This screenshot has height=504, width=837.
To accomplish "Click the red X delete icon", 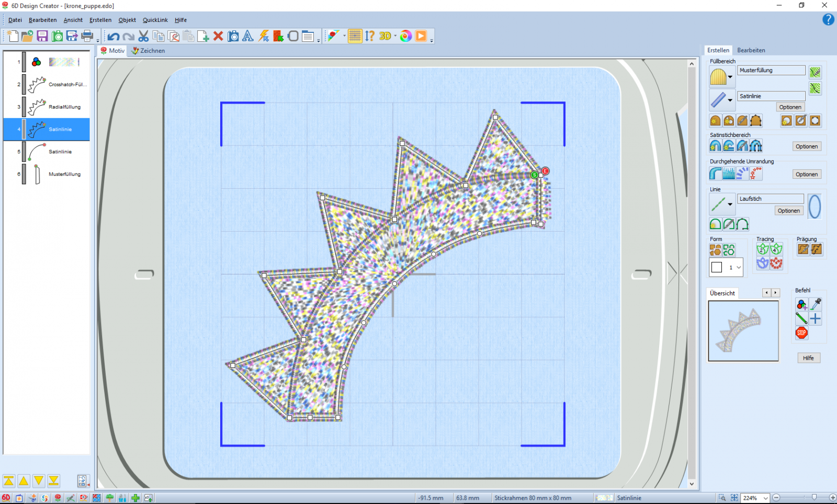I will [x=218, y=36].
